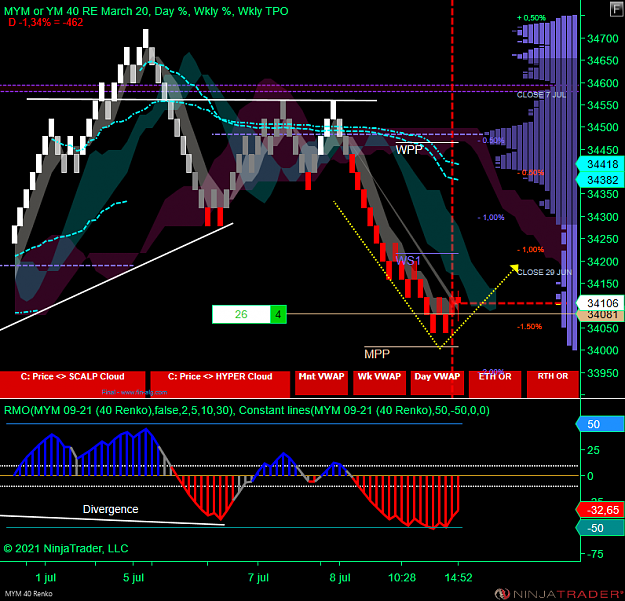Image resolution: width=625 pixels, height=601 pixels.
Task: Click the WPP pivot label
Action: click(409, 150)
